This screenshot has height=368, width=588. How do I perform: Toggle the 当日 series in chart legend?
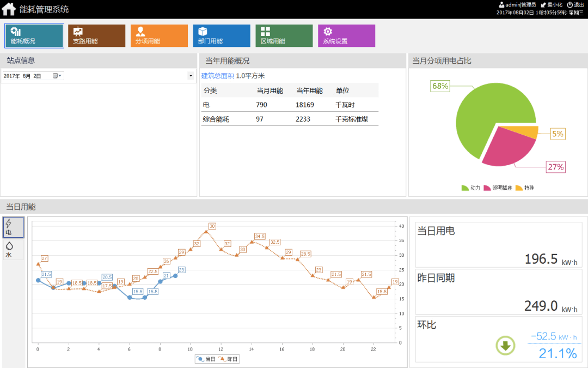click(206, 359)
